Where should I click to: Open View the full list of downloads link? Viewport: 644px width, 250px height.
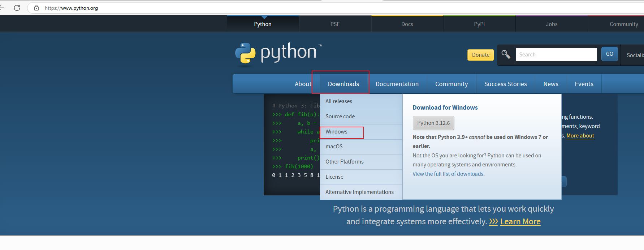pos(448,174)
